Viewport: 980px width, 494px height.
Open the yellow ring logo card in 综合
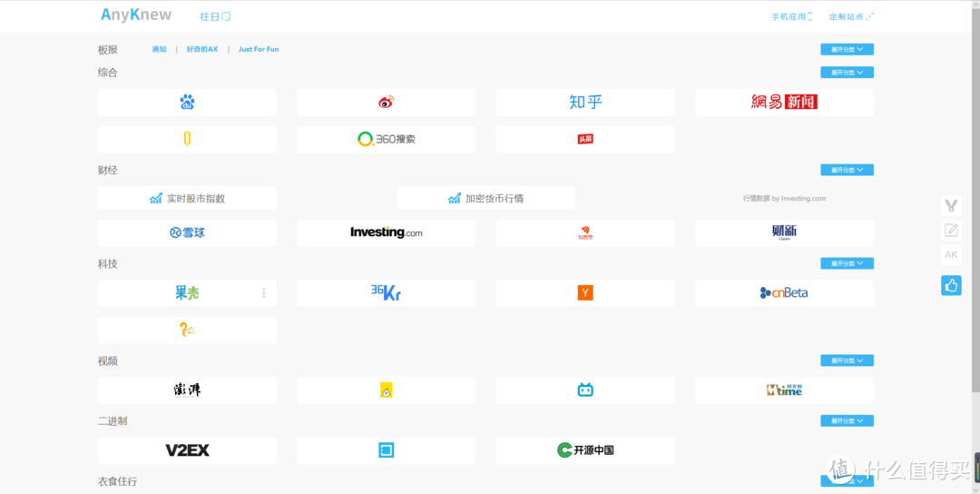[187, 140]
